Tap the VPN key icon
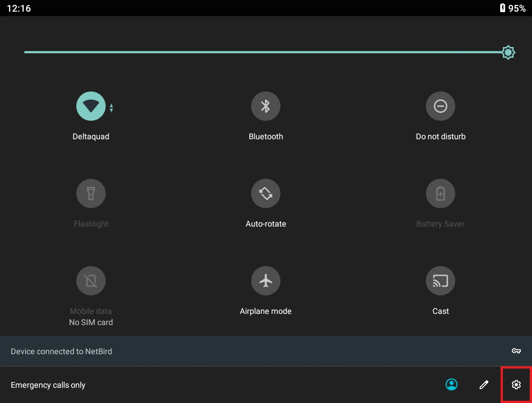This screenshot has height=403, width=532. tap(516, 351)
